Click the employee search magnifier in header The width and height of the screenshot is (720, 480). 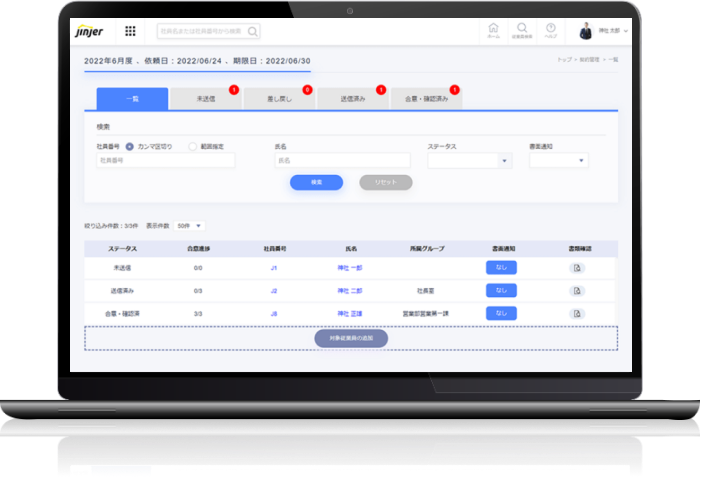click(x=254, y=31)
